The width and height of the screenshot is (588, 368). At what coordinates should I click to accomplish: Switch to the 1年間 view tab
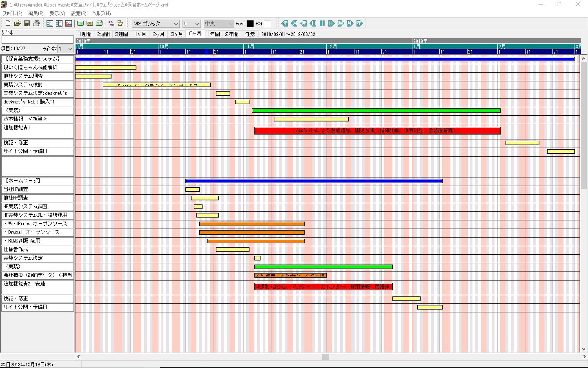(214, 34)
